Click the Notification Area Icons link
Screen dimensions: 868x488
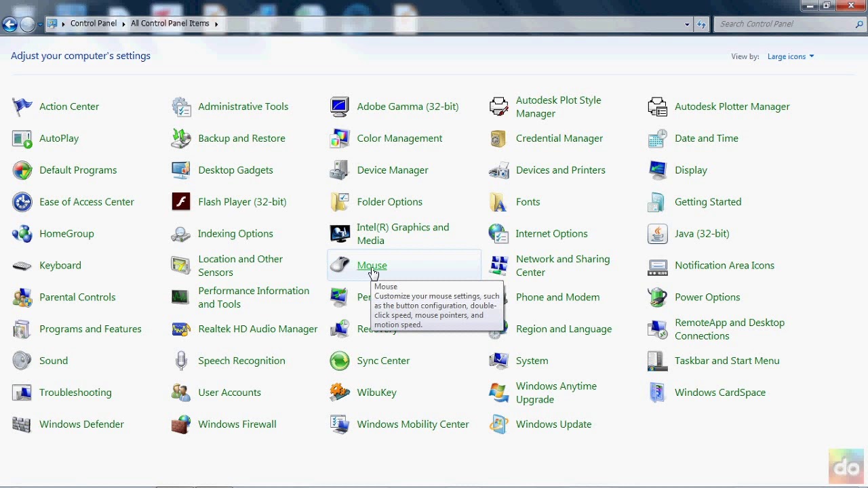[x=724, y=266]
